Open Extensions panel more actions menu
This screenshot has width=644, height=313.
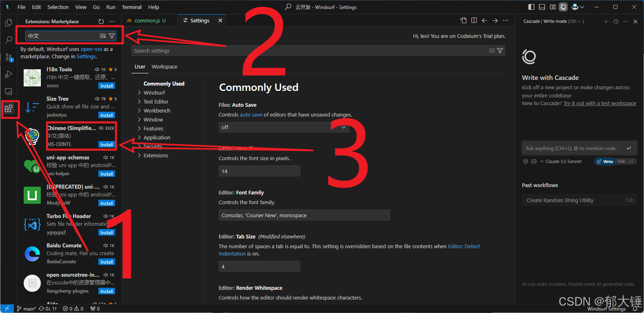click(x=112, y=22)
